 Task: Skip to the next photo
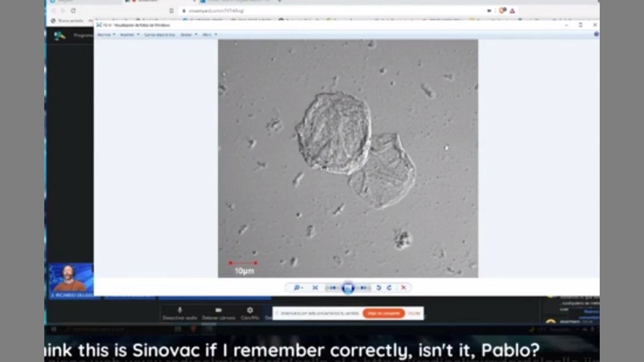click(x=363, y=288)
